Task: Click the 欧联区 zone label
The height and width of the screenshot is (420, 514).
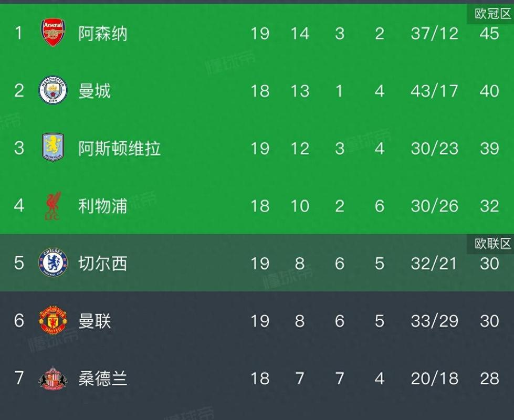Action: pyautogui.click(x=492, y=244)
